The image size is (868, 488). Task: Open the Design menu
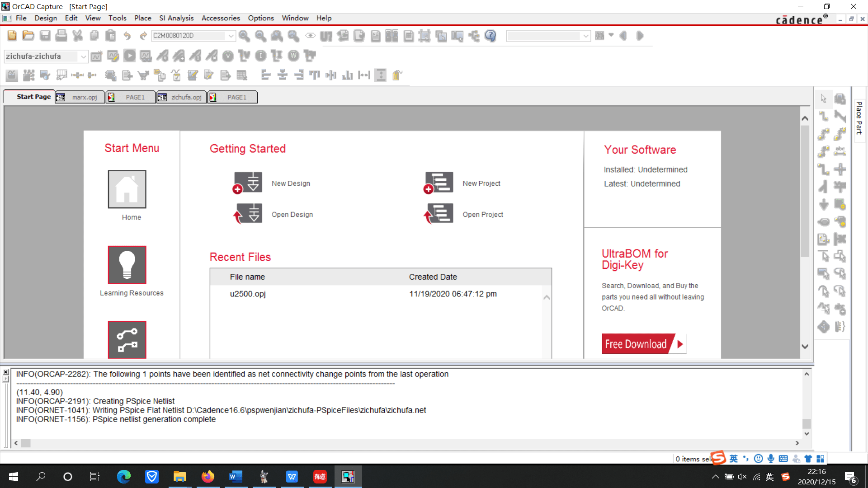46,18
